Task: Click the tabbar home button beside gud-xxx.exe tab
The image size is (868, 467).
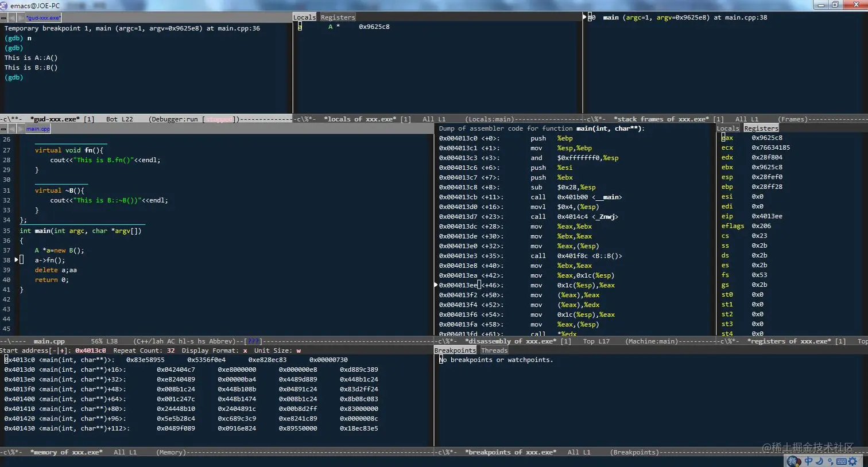Action: 3,18
